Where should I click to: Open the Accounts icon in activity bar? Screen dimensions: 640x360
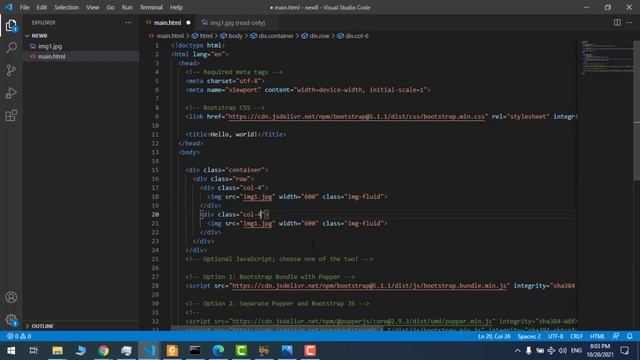[x=11, y=297]
